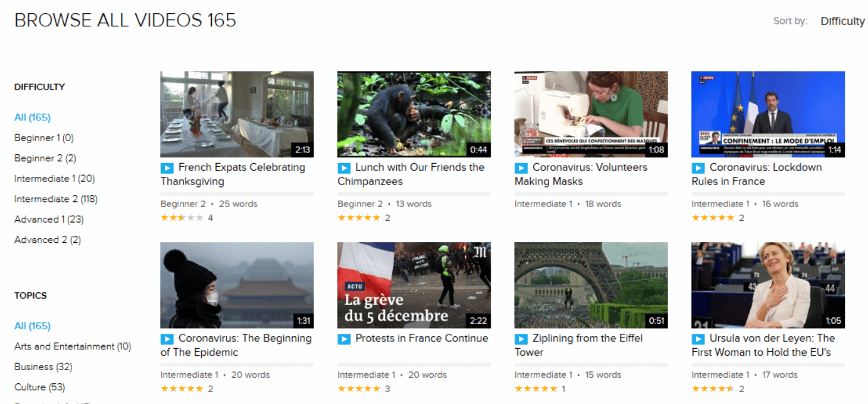Click play icon beside Coronavirus: Volunteers Making Masks
Viewport: 868px width, 404px height.
coord(521,168)
